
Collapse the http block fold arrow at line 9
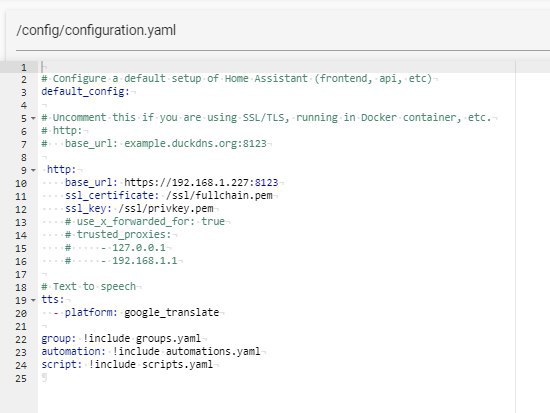(33, 170)
